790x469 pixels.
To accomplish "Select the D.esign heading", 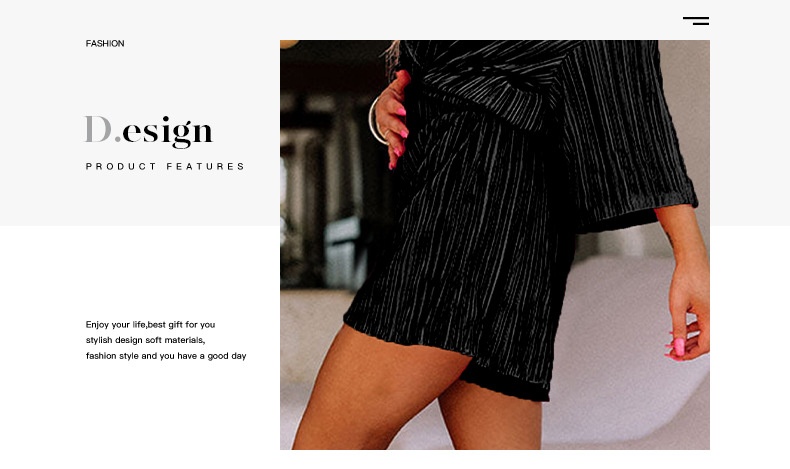I will point(149,131).
